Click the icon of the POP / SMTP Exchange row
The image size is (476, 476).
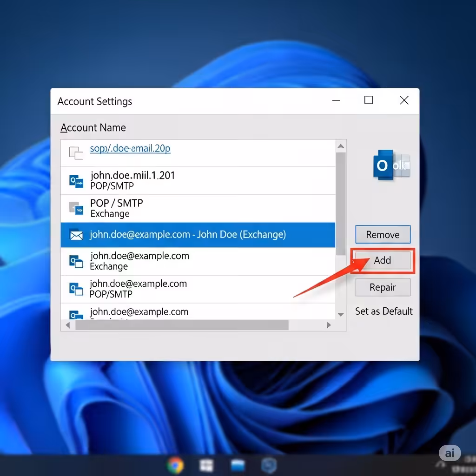[76, 208]
